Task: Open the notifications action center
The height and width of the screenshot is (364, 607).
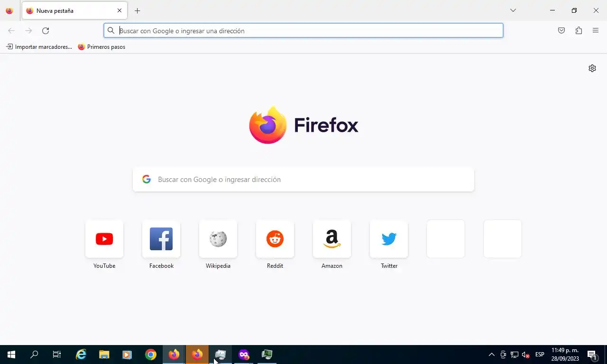Action: pyautogui.click(x=592, y=355)
